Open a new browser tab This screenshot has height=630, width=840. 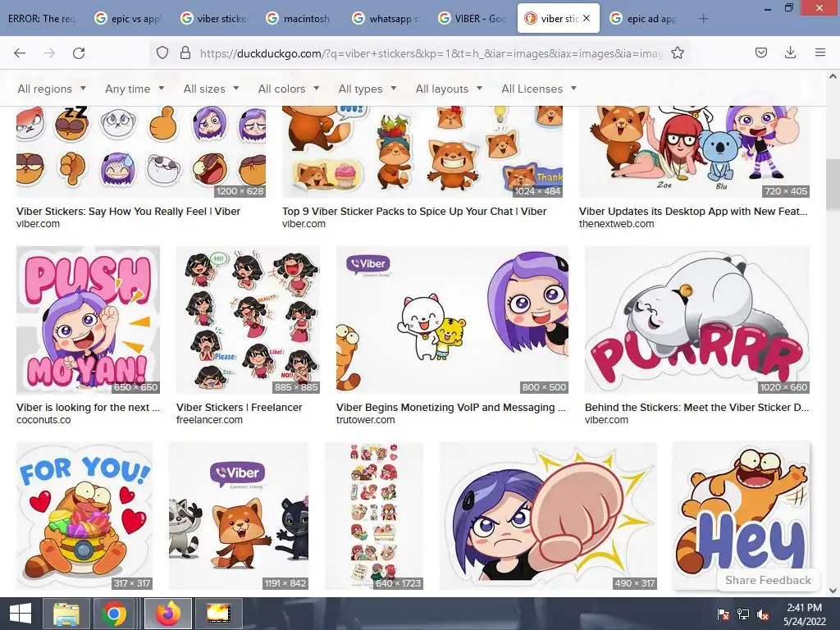703,19
